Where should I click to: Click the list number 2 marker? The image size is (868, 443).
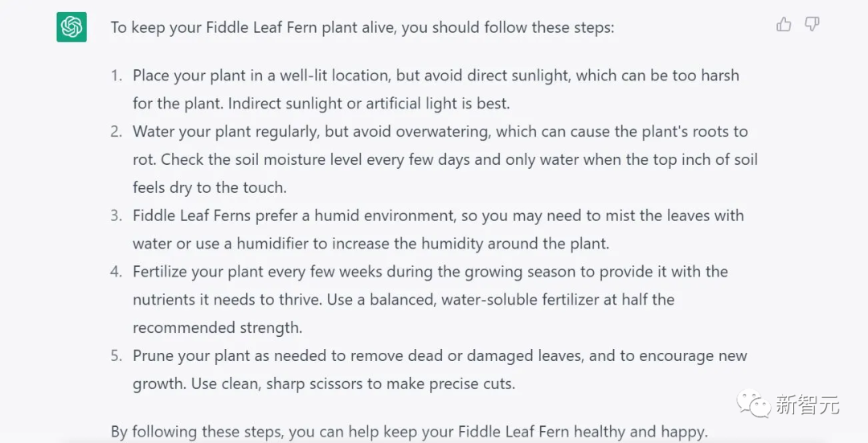pos(117,132)
